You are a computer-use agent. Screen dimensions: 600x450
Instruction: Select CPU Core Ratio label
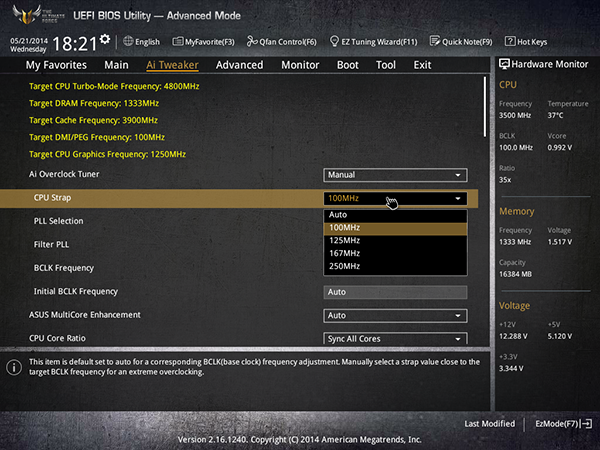57,338
